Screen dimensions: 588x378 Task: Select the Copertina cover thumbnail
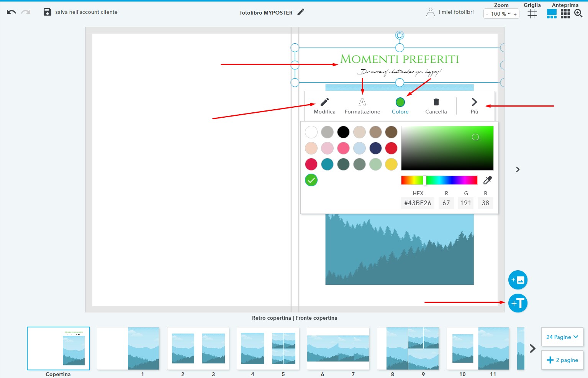(58, 348)
